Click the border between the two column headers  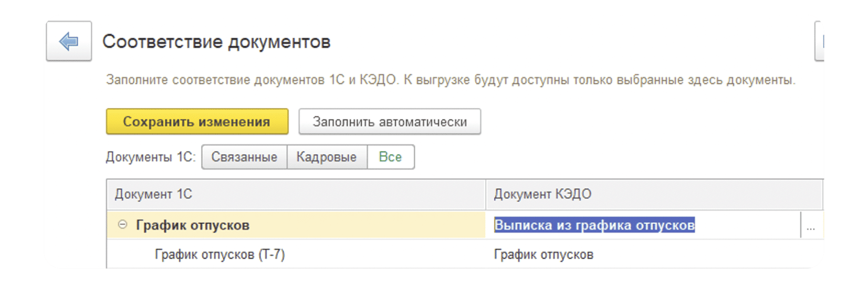[486, 194]
